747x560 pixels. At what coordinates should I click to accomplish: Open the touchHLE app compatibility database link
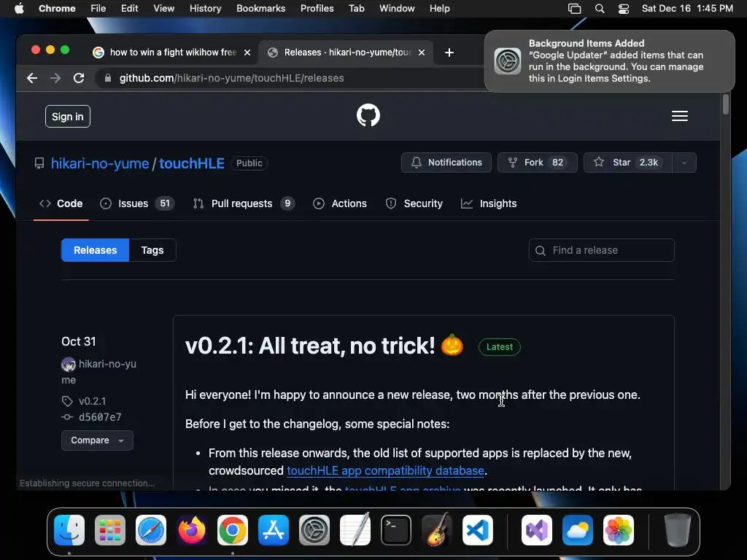pos(385,471)
